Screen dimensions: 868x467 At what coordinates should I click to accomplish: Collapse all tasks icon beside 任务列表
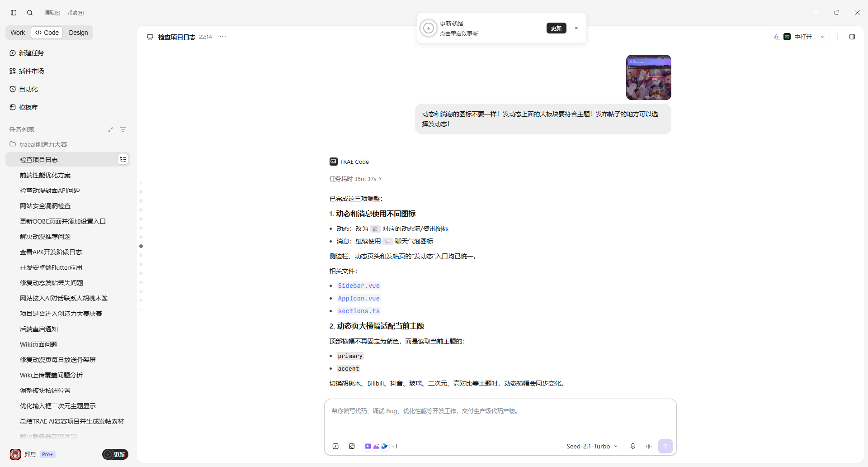coord(110,129)
